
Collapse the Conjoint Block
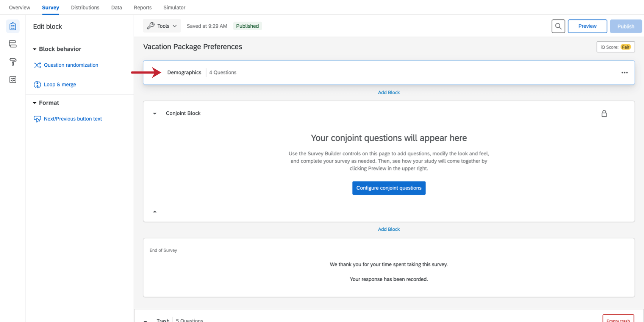tap(155, 114)
